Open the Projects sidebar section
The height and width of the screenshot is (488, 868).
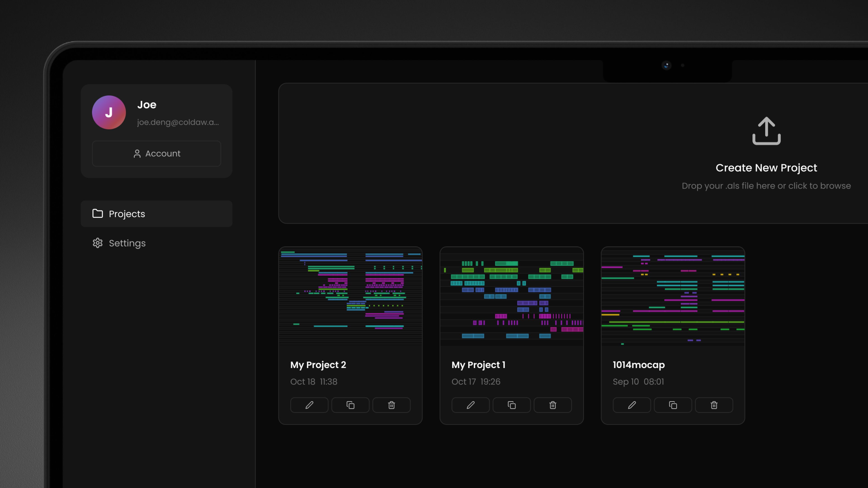pos(156,214)
